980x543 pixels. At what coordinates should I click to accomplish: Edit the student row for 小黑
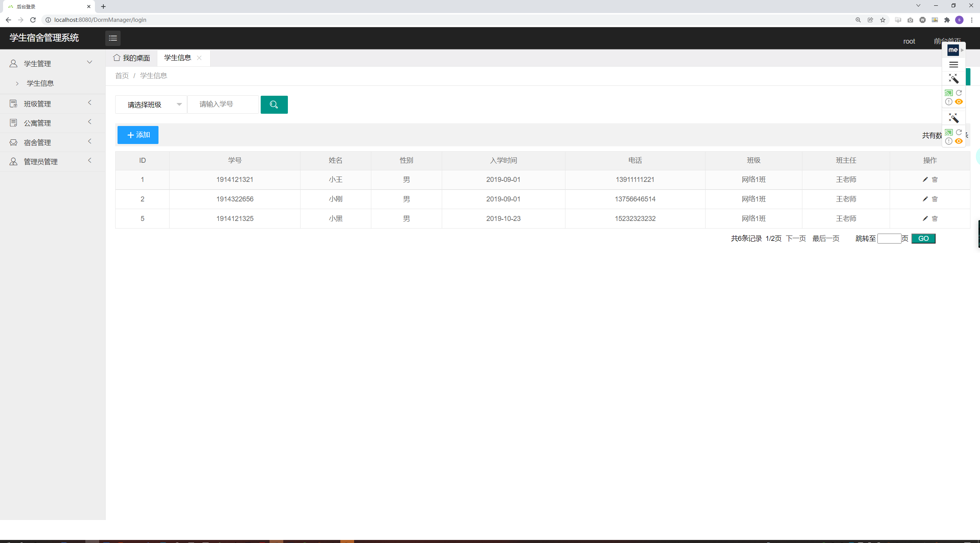pyautogui.click(x=925, y=219)
